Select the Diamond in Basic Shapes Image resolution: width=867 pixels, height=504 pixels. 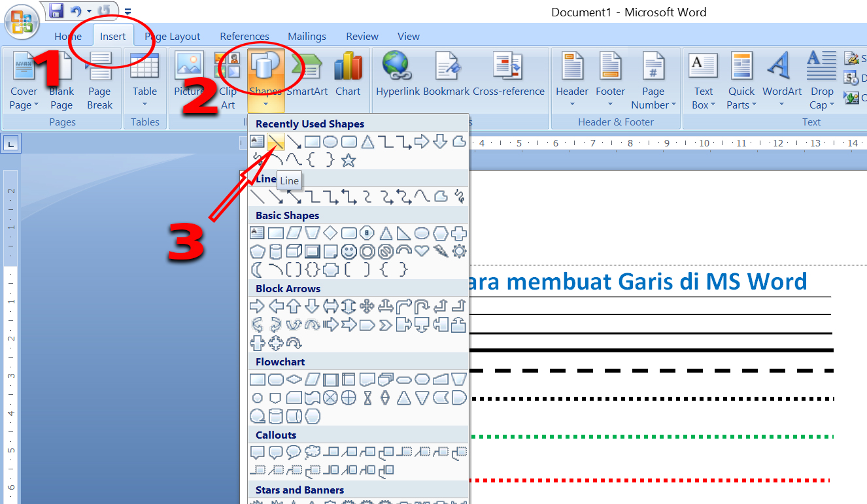pos(331,233)
